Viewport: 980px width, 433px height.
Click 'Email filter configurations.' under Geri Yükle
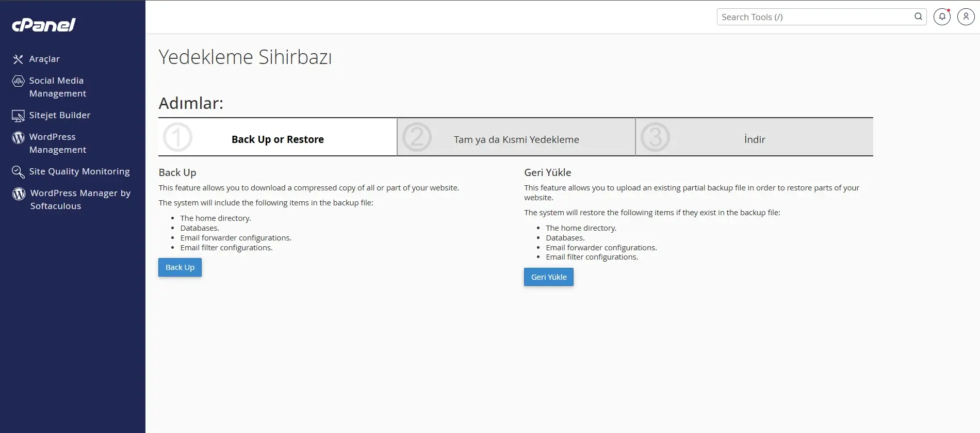coord(592,257)
